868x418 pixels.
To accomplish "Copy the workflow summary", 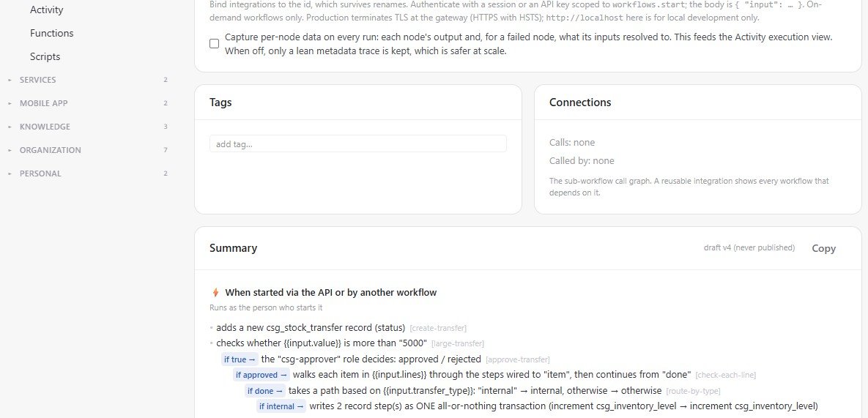I will [824, 248].
